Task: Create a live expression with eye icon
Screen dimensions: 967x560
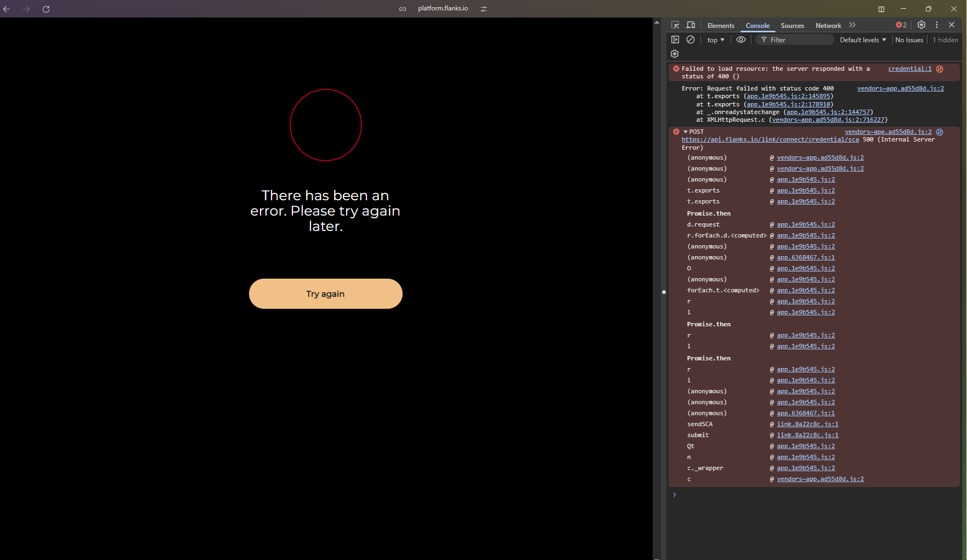Action: tap(741, 39)
